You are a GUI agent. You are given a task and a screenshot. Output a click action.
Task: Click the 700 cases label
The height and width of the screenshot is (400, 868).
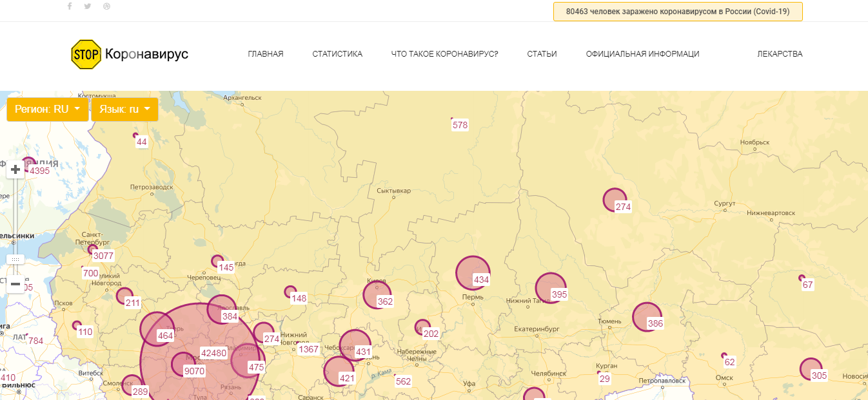click(91, 273)
